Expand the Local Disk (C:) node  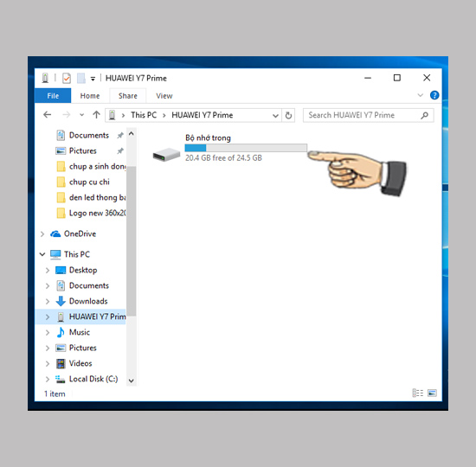click(x=48, y=380)
